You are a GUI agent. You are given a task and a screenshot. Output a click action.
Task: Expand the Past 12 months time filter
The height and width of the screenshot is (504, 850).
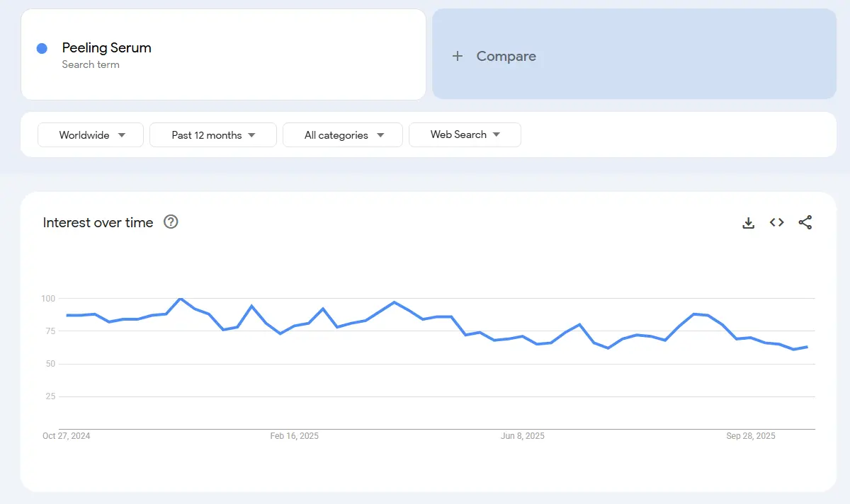tap(213, 135)
